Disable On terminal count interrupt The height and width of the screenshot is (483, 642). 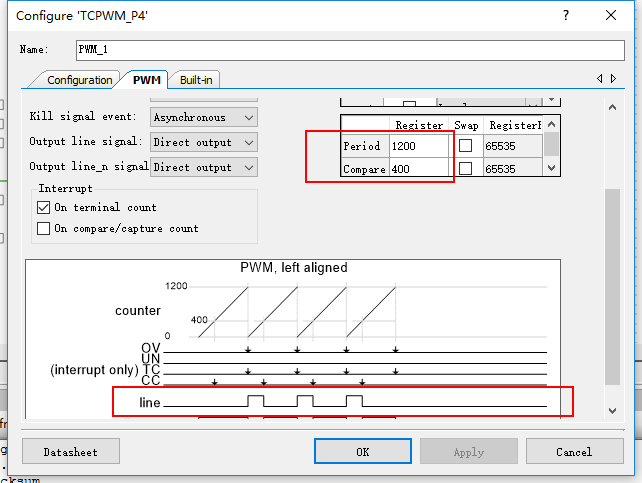pyautogui.click(x=43, y=207)
